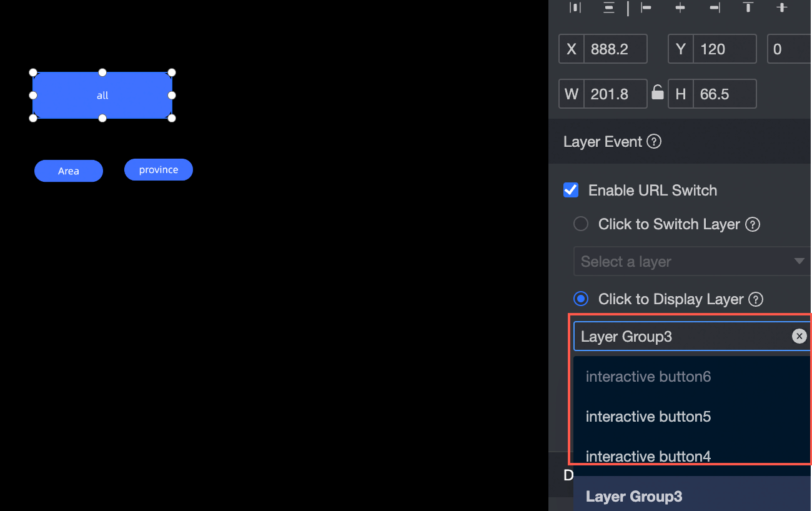The image size is (812, 511).
Task: Choose interactive button5 from list
Action: click(x=691, y=417)
